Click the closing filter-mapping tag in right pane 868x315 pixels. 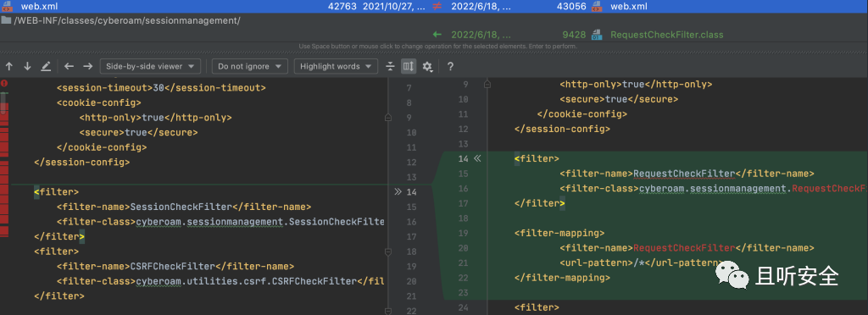click(562, 278)
